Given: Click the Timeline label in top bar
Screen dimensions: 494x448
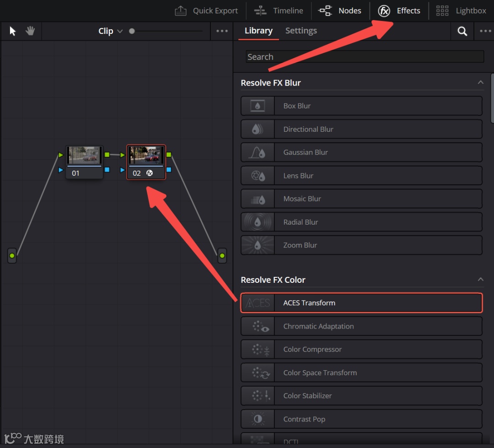Looking at the screenshot, I should [x=288, y=11].
